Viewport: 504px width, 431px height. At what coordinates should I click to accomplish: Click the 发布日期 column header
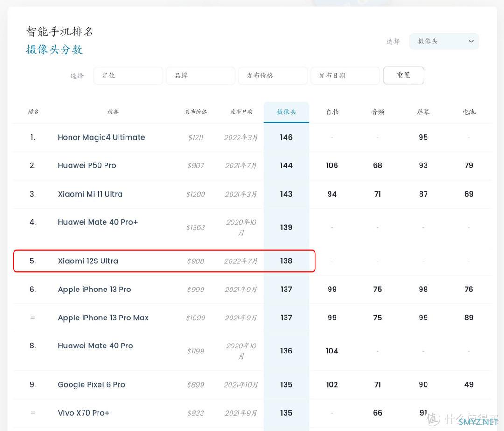tap(241, 112)
